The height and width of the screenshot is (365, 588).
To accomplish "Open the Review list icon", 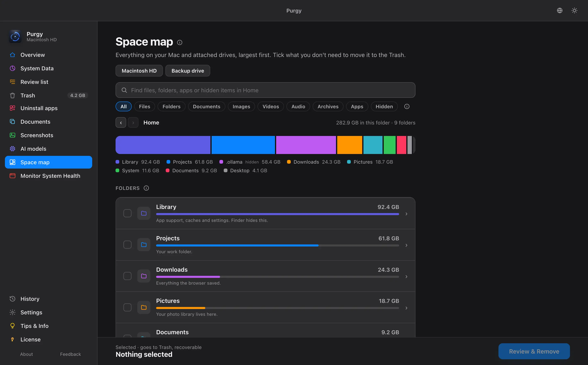I will [12, 82].
